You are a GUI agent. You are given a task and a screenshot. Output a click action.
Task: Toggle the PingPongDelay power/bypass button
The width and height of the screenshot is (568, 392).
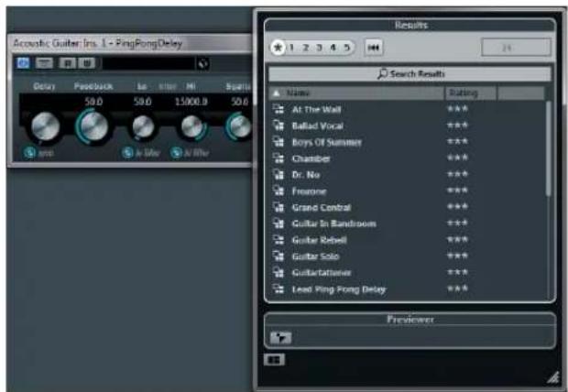23,63
